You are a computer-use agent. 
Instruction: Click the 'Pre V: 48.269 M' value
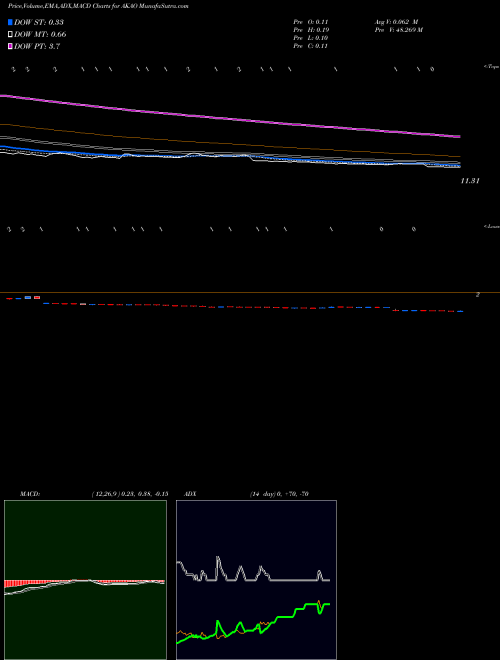point(399,30)
